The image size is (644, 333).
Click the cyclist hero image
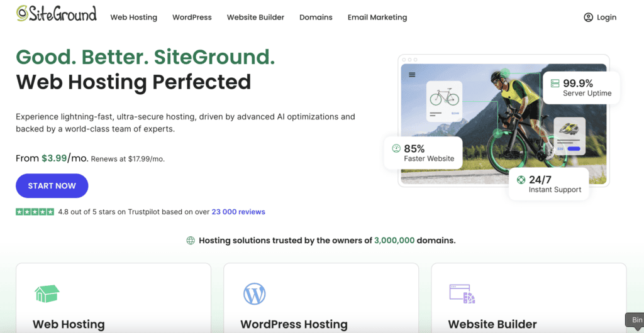pyautogui.click(x=504, y=123)
